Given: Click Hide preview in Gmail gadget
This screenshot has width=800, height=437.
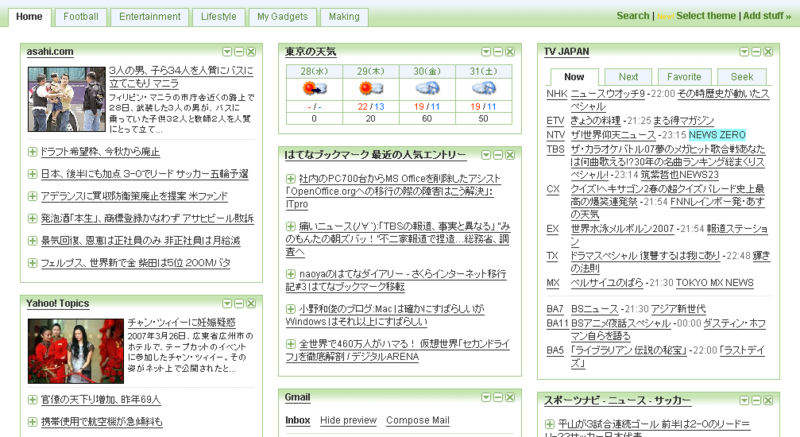Looking at the screenshot, I should [348, 420].
